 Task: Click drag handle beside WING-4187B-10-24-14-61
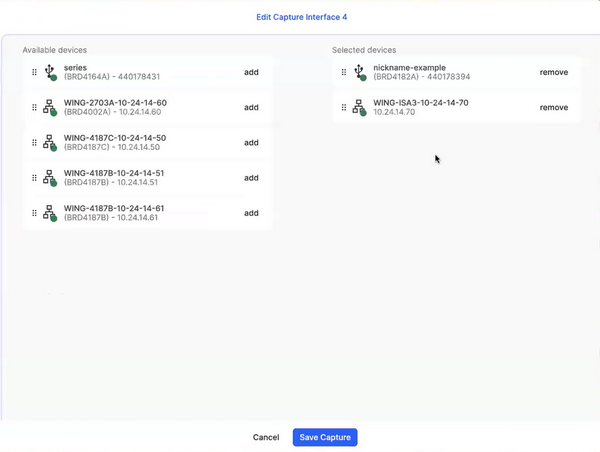34,213
